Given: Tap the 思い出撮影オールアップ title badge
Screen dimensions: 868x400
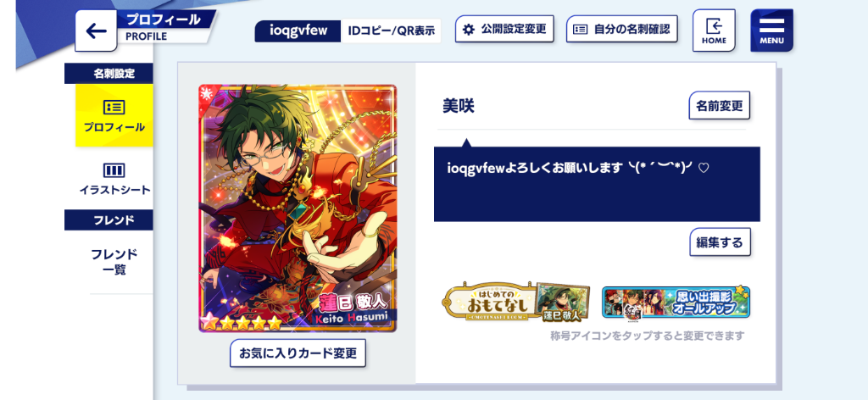Looking at the screenshot, I should click(676, 302).
